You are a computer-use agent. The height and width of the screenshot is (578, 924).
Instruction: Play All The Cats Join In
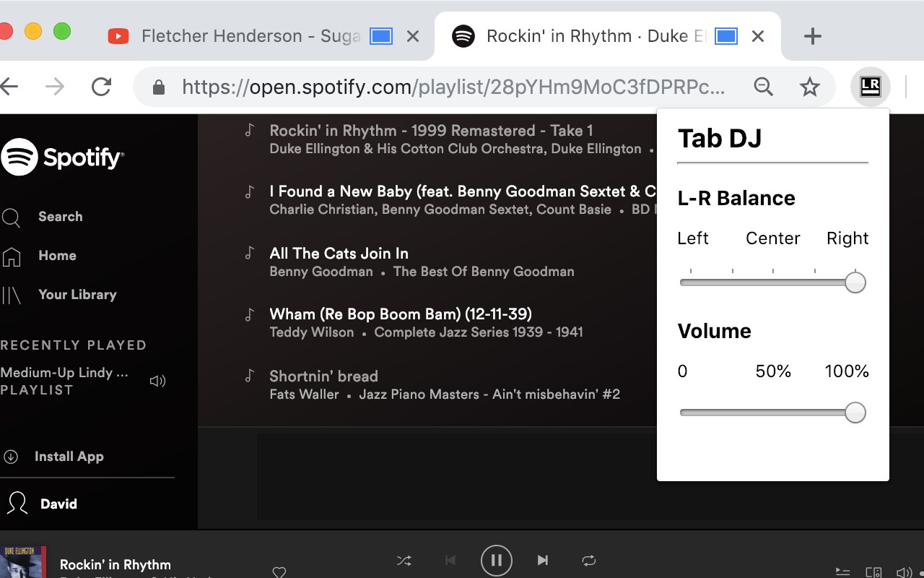click(339, 254)
